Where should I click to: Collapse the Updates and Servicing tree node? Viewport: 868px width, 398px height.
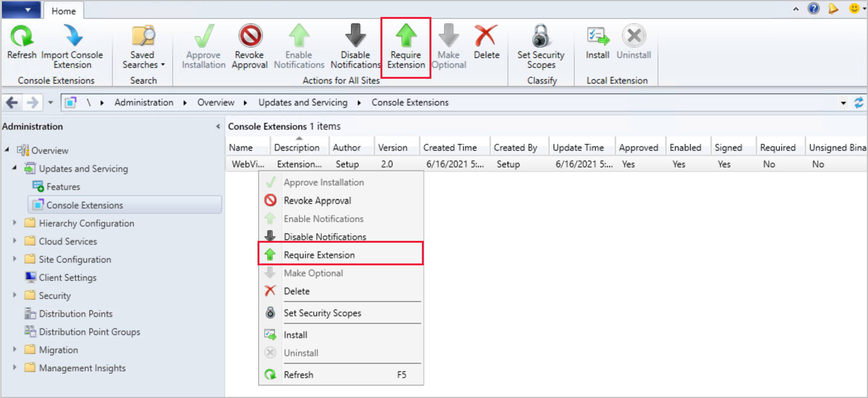pyautogui.click(x=15, y=168)
